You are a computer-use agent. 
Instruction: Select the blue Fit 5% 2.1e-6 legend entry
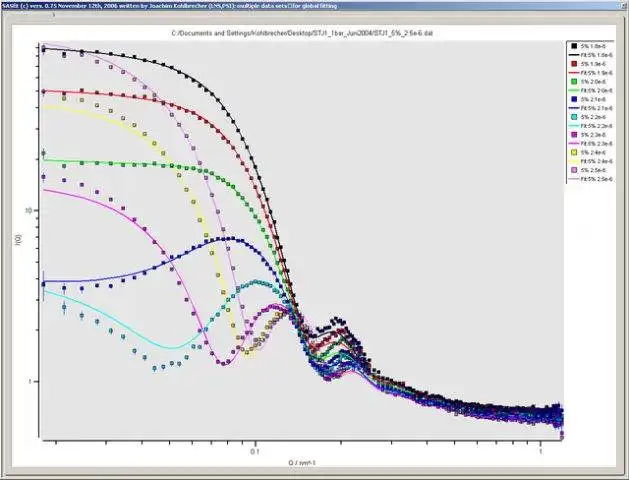pyautogui.click(x=590, y=108)
